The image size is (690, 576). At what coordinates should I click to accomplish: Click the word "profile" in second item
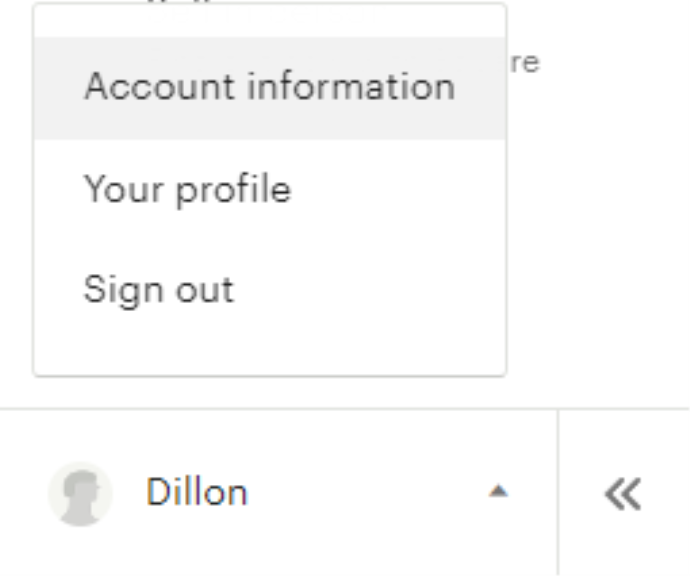[233, 190]
